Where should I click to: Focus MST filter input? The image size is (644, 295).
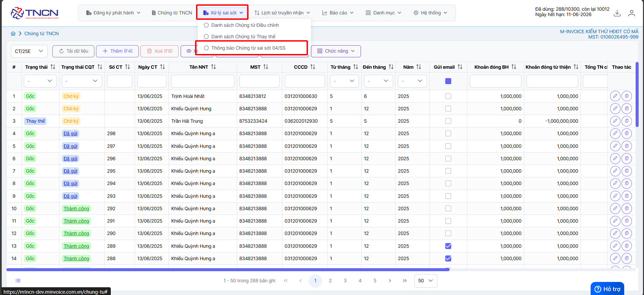[260, 81]
